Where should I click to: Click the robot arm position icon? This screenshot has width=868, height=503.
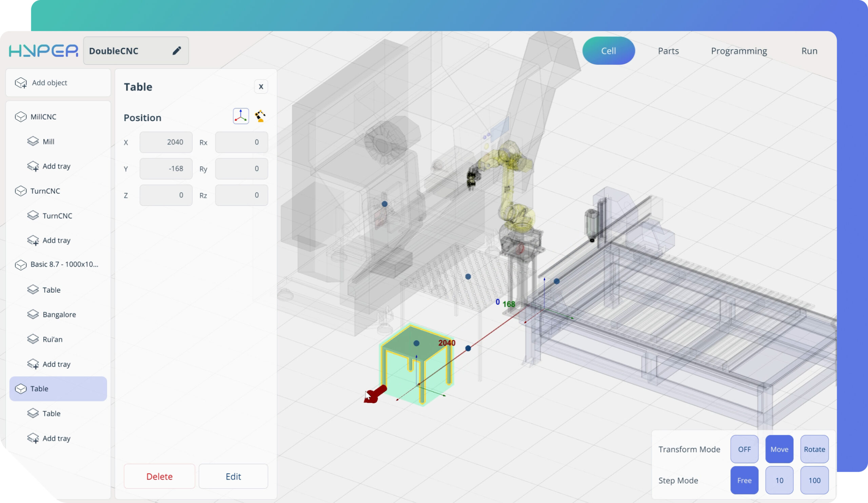pos(260,116)
